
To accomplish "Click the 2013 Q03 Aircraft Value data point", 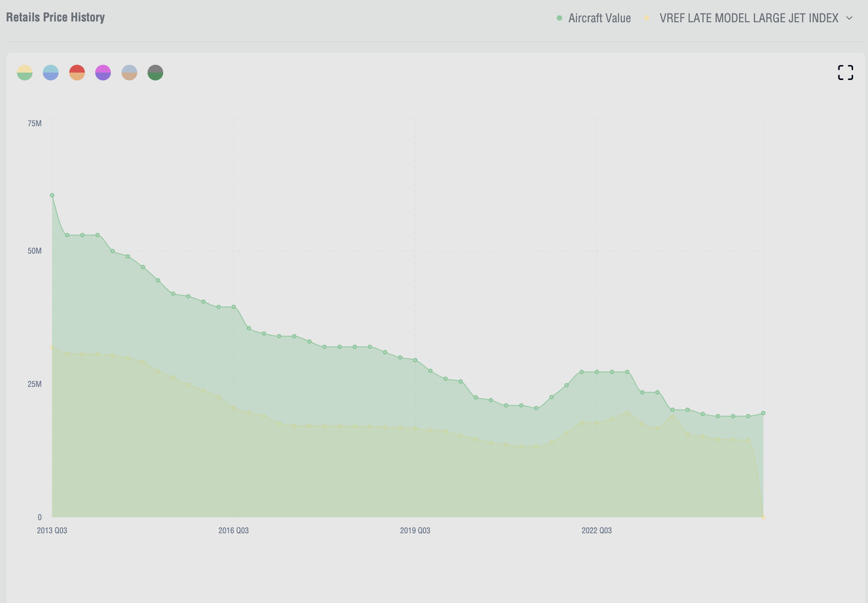I will (52, 196).
